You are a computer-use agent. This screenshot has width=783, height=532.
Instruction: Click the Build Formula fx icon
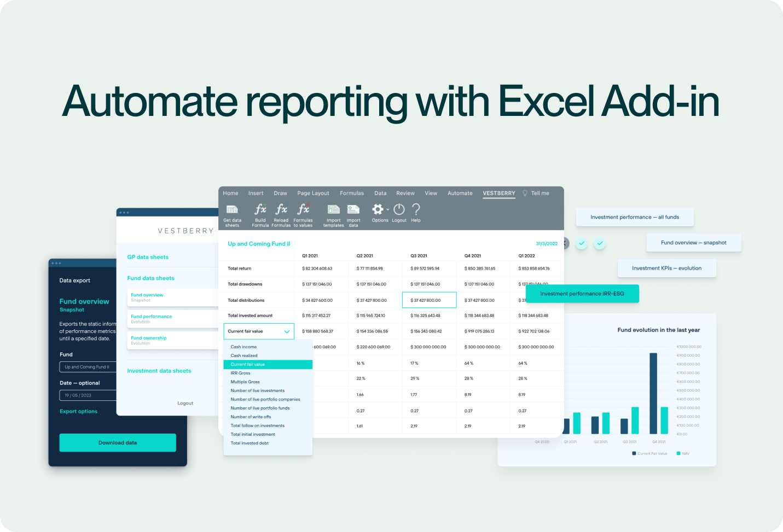(x=260, y=209)
